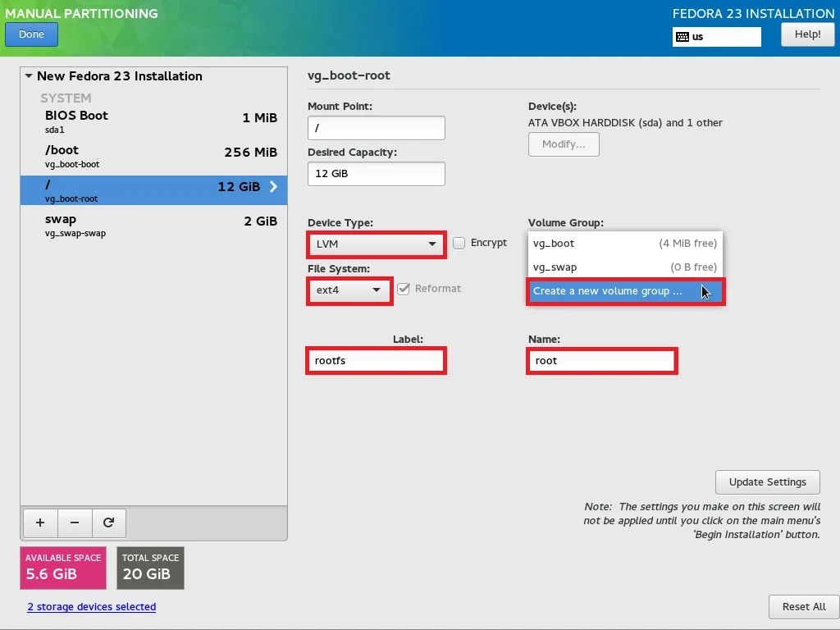Click the Name field containing root
The image size is (840, 630).
tap(601, 361)
